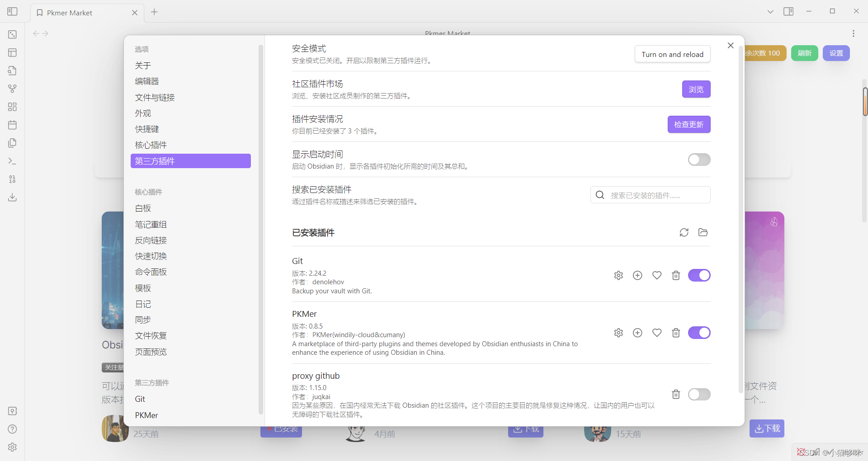Close the settings dialog
The image size is (868, 461).
731,45
